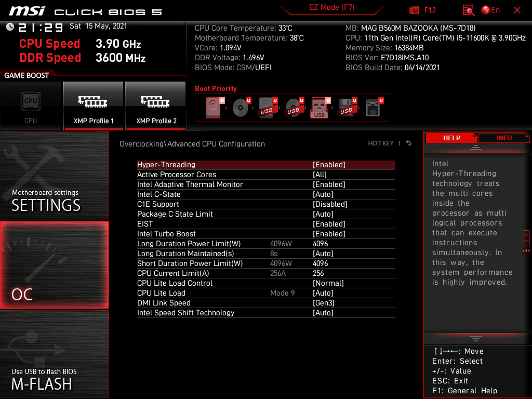Edit Long Duration Power Limit(W) value 4096
This screenshot has width=532, height=399.
[x=266, y=244]
